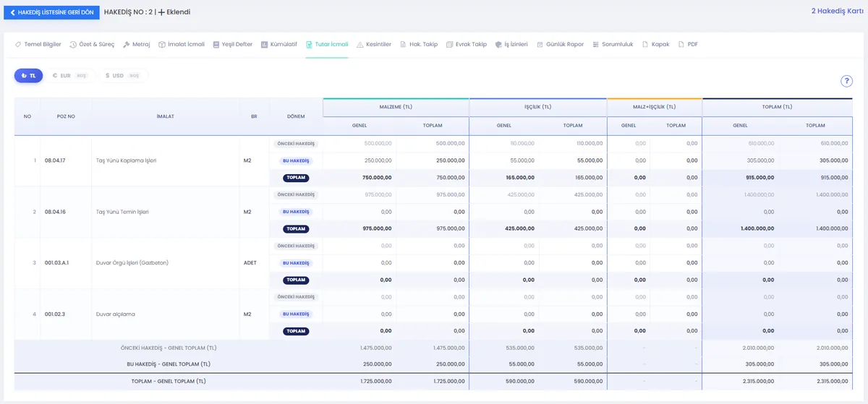This screenshot has height=404, width=868.
Task: Click the Kümülatif chart icon
Action: (x=264, y=44)
